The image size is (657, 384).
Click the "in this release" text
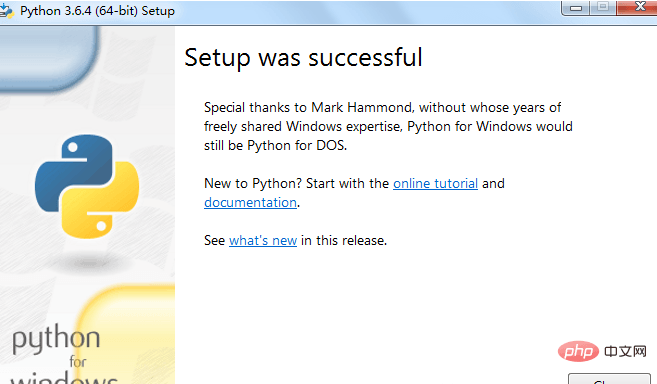[344, 241]
